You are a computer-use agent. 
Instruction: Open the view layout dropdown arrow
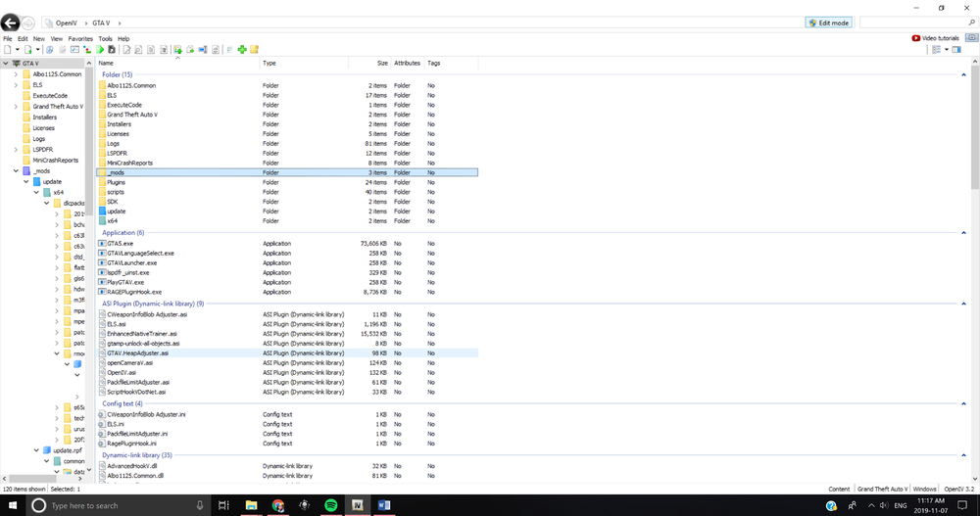tap(946, 49)
